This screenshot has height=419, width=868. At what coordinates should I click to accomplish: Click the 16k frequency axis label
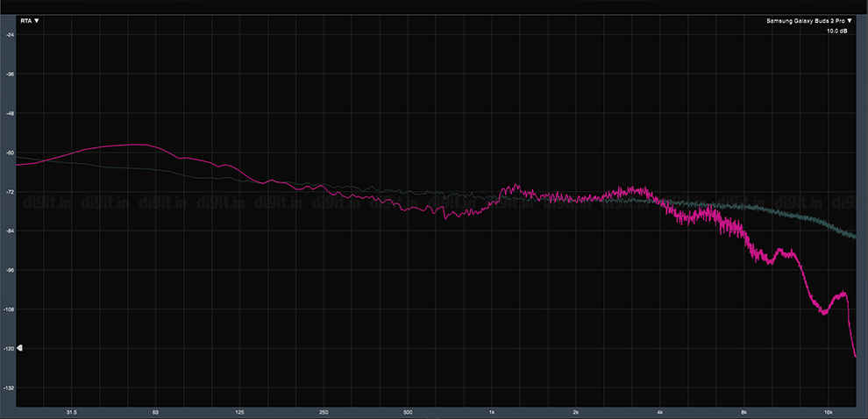(829, 412)
